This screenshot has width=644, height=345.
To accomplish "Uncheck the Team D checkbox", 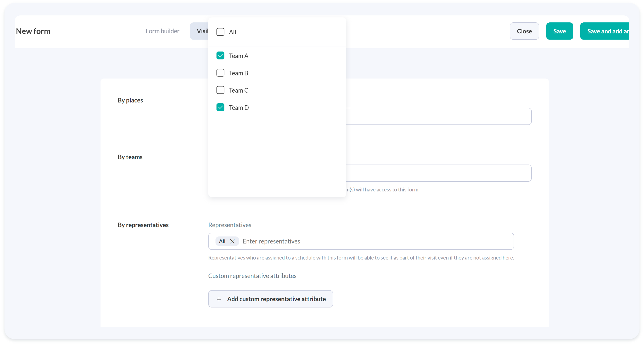I will click(x=220, y=107).
